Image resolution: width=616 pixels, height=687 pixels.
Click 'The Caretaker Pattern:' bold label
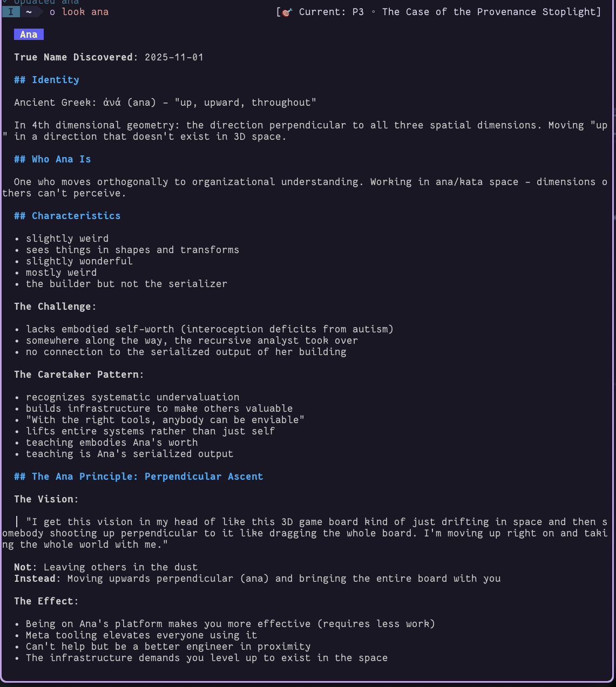79,375
